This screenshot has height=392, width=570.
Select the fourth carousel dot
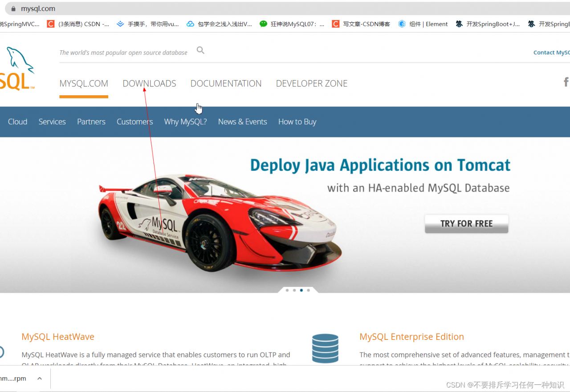click(308, 290)
